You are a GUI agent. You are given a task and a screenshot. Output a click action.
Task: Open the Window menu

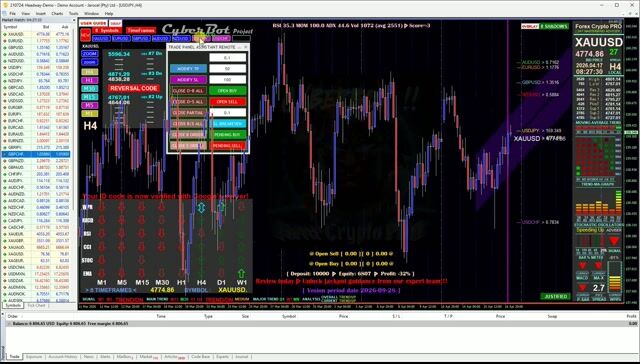point(91,13)
